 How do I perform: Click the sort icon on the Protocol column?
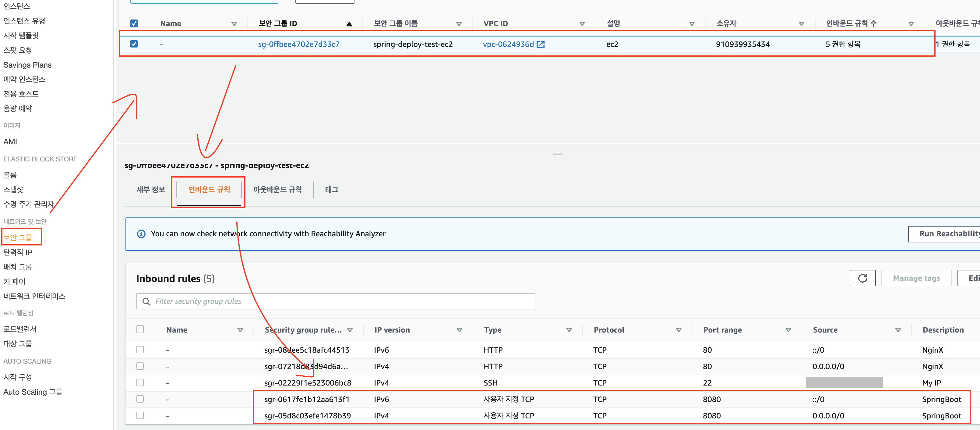678,330
